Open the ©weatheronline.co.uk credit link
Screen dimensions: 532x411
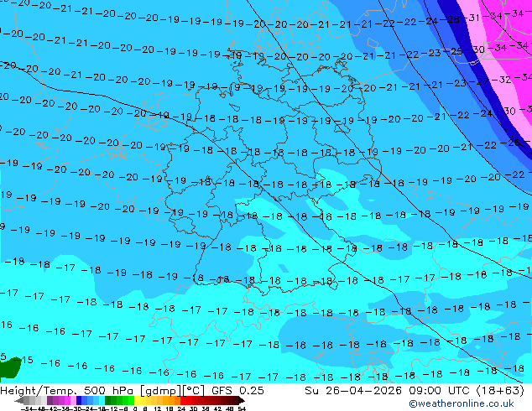461,403
